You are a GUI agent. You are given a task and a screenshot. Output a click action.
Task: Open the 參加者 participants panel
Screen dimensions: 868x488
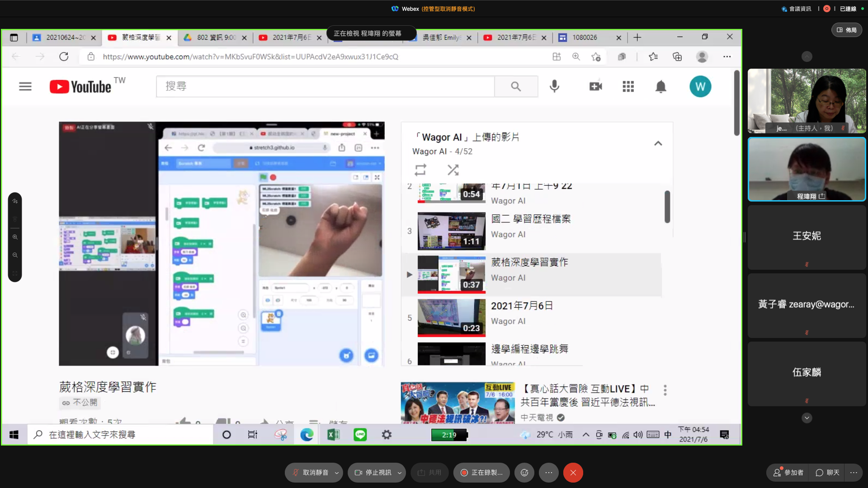[788, 473]
